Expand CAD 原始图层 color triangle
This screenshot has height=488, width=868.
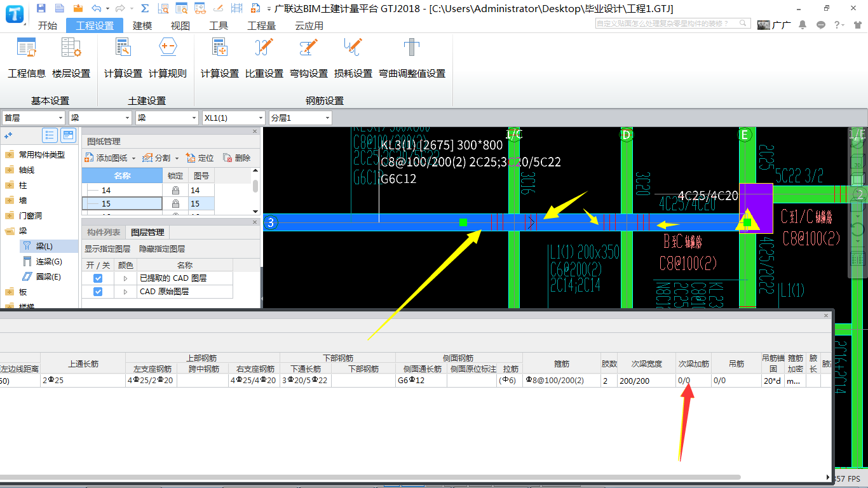coord(125,292)
